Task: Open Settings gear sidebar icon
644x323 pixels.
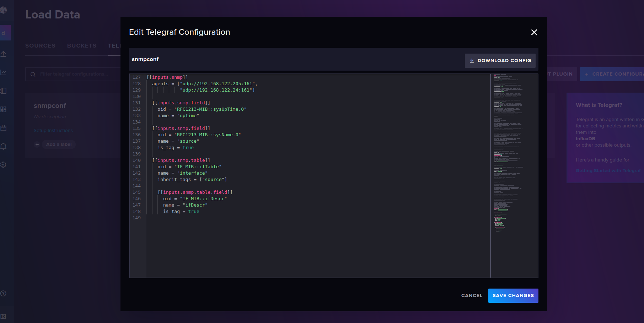Action: point(4,165)
